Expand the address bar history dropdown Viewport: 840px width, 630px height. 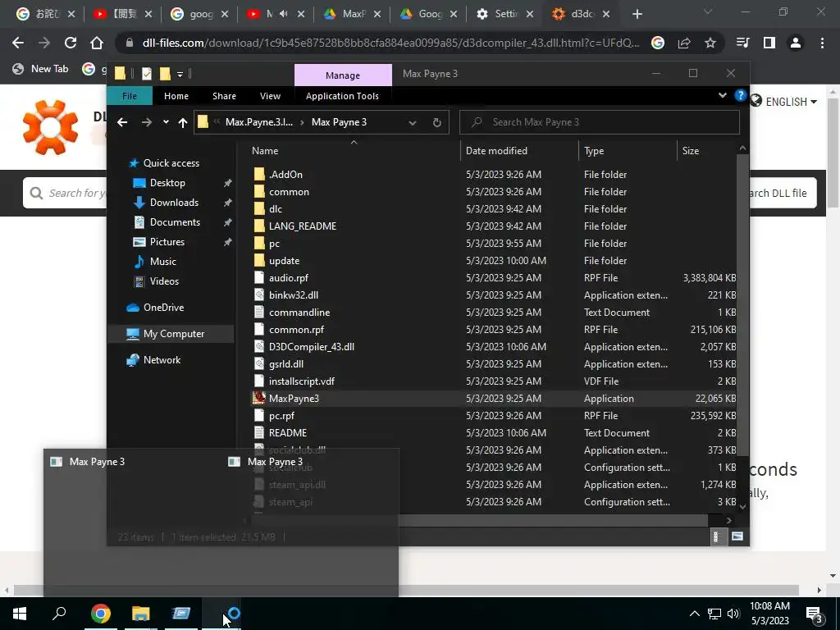pyautogui.click(x=413, y=123)
